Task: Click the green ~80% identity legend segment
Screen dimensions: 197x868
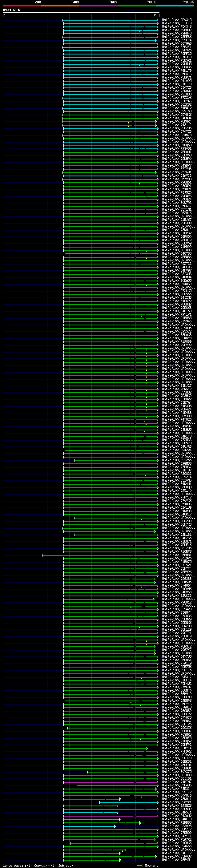Action: click(x=137, y=6)
